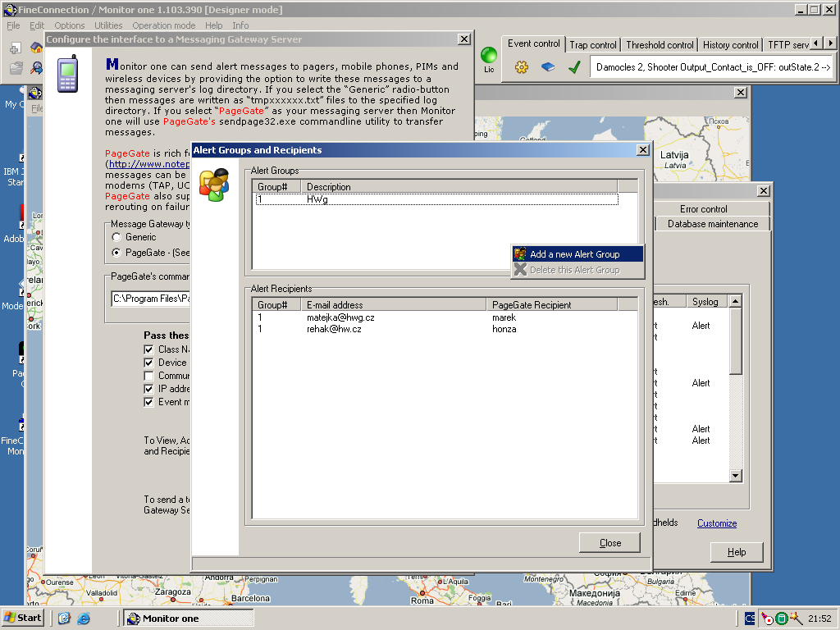Click the Customize link
The width and height of the screenshot is (840, 630).
pyautogui.click(x=717, y=523)
